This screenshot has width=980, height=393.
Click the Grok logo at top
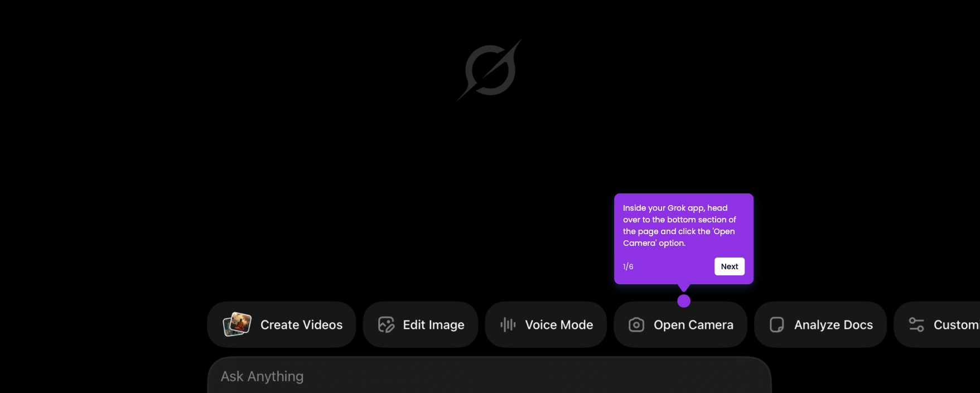[490, 70]
